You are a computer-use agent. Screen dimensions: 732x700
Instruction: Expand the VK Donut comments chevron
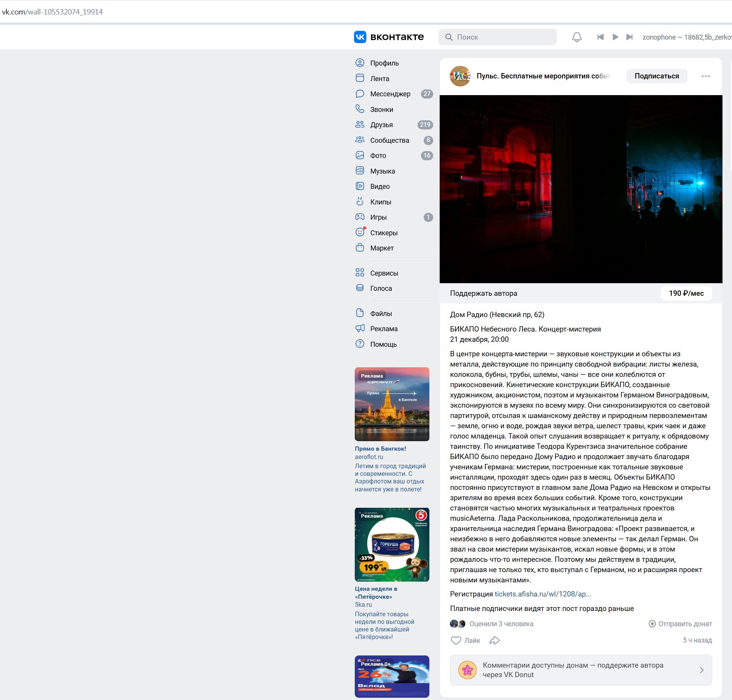[x=702, y=670]
